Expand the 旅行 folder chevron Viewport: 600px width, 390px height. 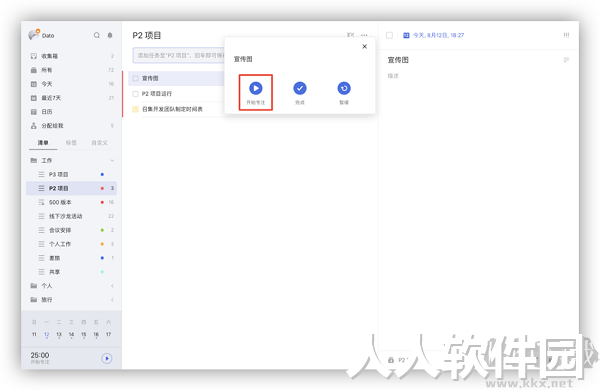[112, 300]
